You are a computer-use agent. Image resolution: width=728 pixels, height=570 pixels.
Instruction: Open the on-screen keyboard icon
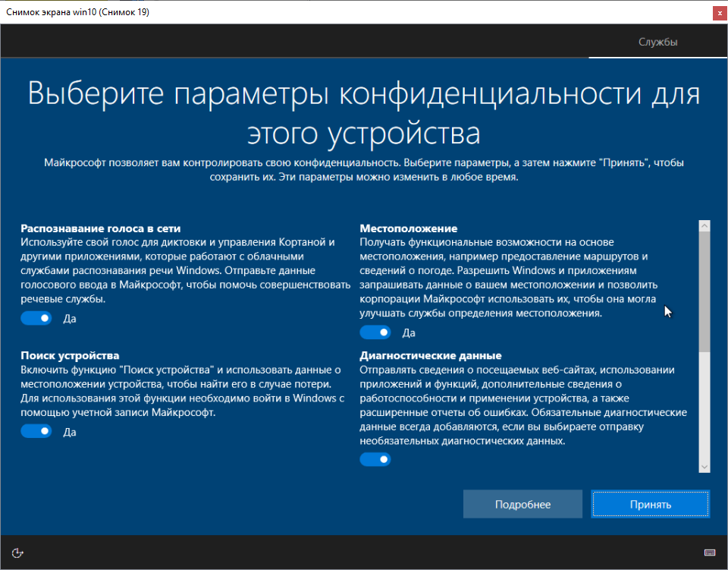point(710,553)
